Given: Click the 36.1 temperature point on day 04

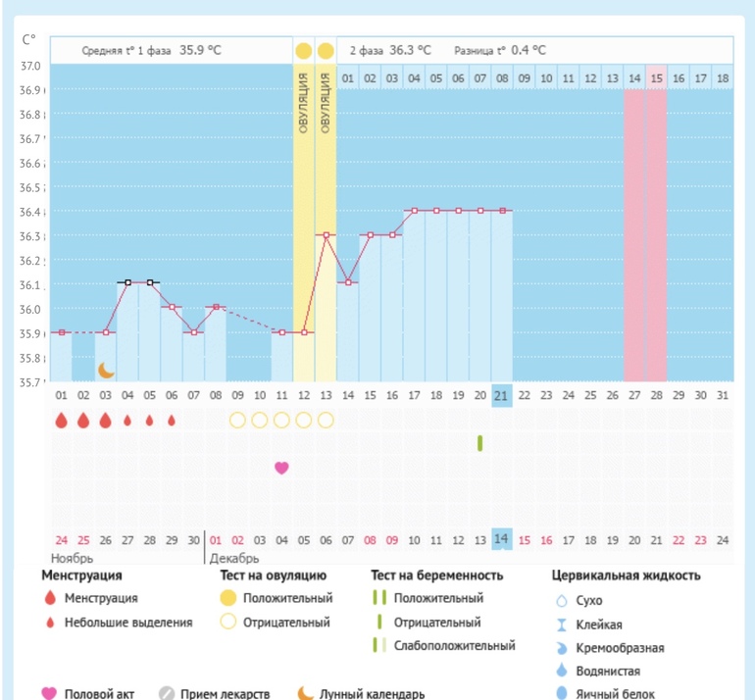Looking at the screenshot, I should [127, 282].
